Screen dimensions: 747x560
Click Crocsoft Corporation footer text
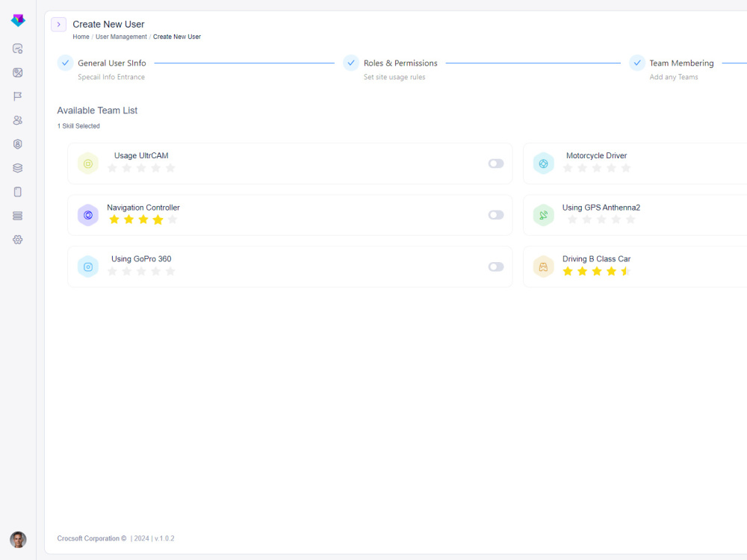pyautogui.click(x=91, y=538)
